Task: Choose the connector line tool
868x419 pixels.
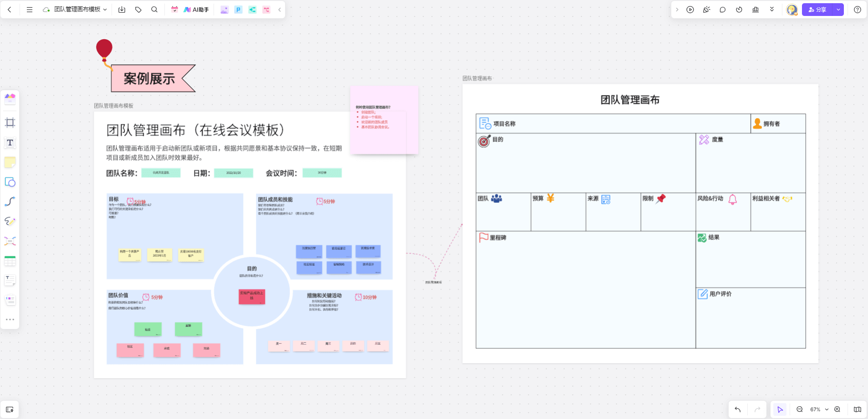Action: click(10, 202)
